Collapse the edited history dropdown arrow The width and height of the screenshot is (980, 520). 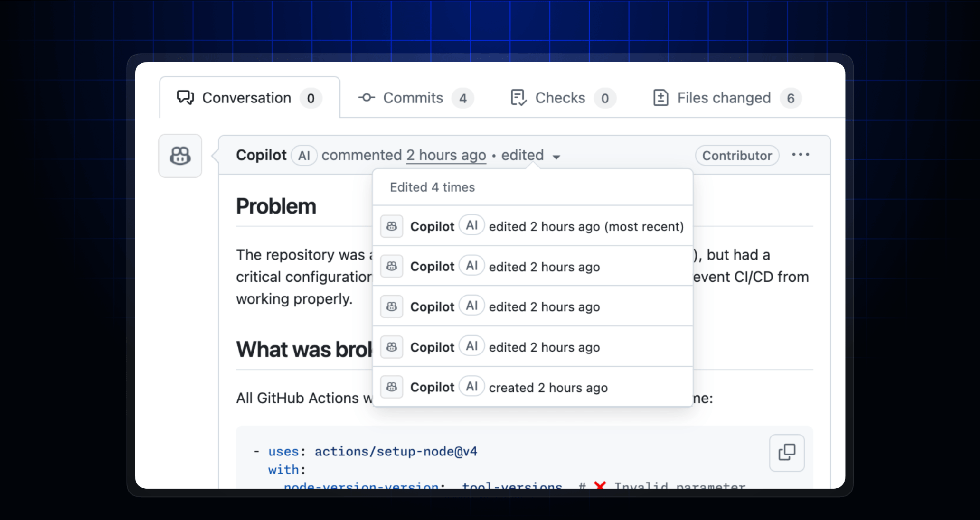tap(556, 157)
